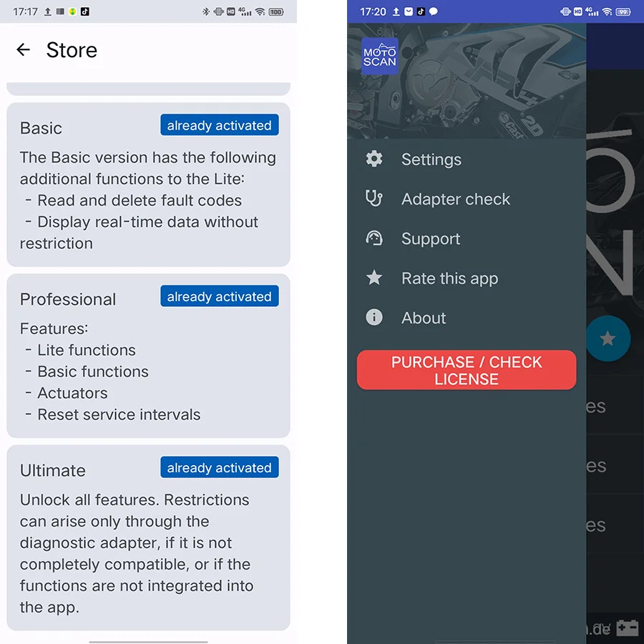Tap the MotoScan logo in drawer header
The height and width of the screenshot is (644, 644).
click(x=380, y=57)
